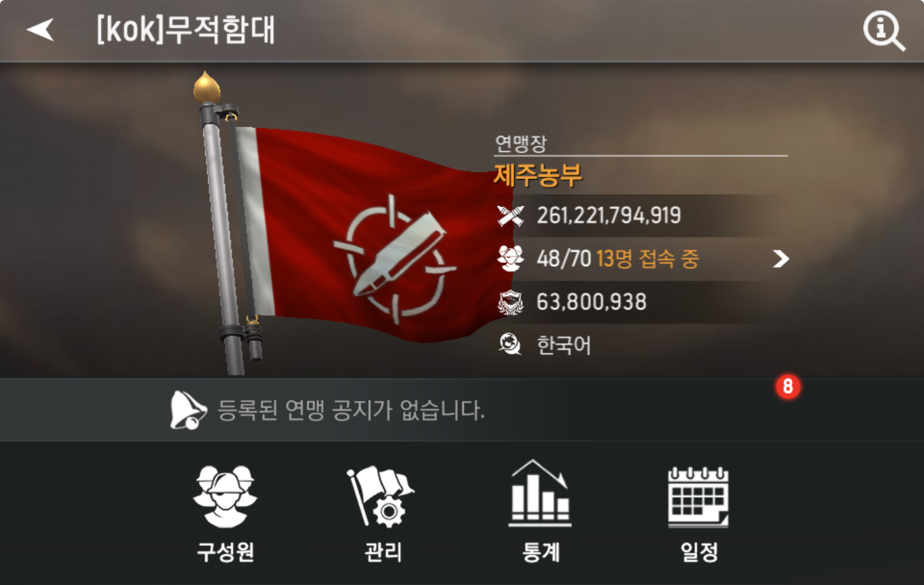The height and width of the screenshot is (585, 924).
Task: Click the red notification badge 8
Action: coord(788,386)
